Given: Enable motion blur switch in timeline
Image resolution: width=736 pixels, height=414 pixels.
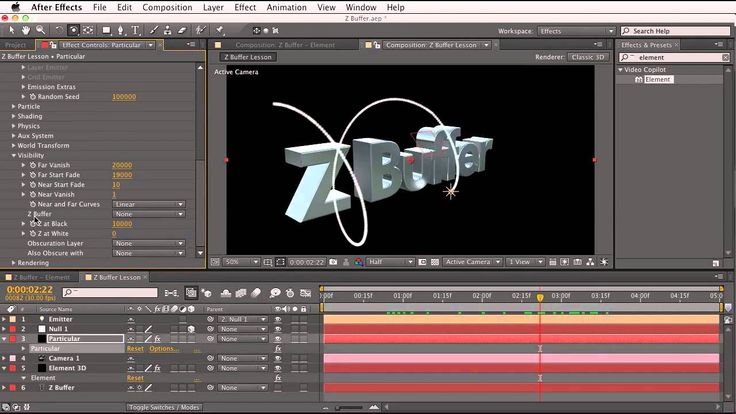Looking at the screenshot, I should 255,293.
